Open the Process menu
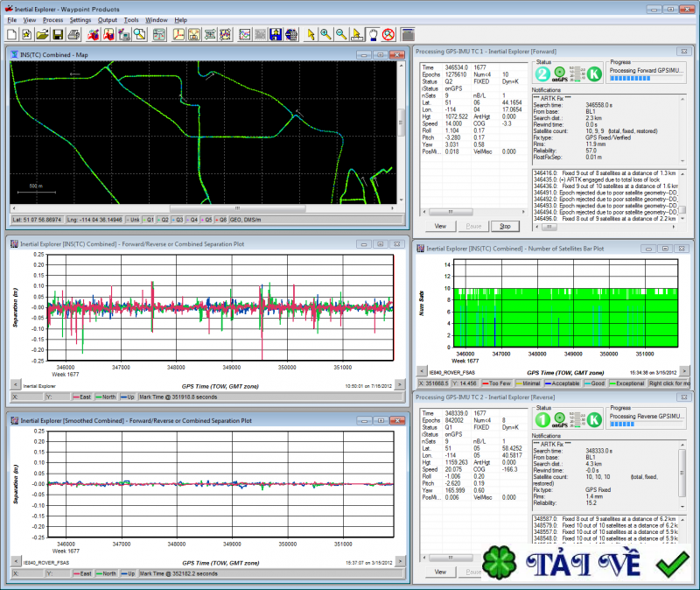This screenshot has height=590, width=700. tap(52, 19)
